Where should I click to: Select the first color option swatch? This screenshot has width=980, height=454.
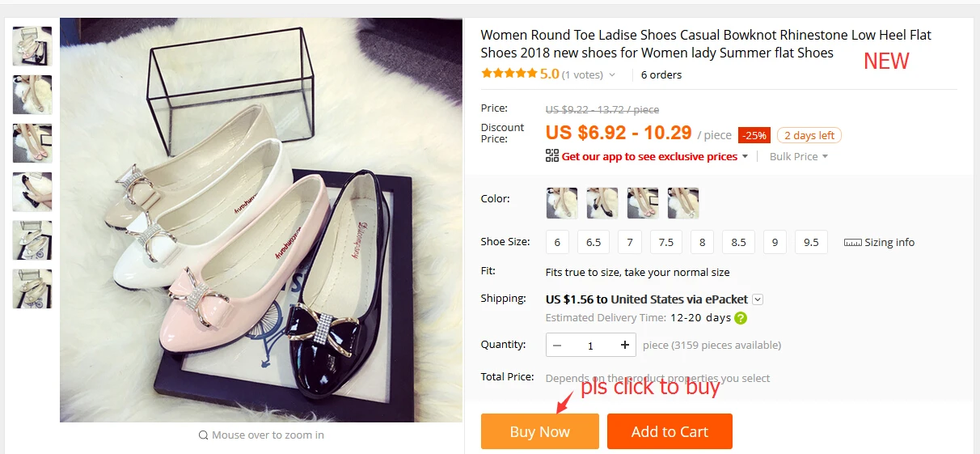pos(562,203)
